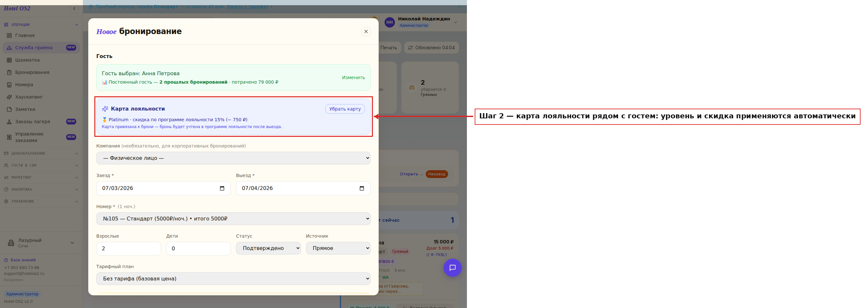Image resolution: width=868 pixels, height=308 pixels.
Task: Open Бронирования in the sidebar
Action: (x=41, y=72)
